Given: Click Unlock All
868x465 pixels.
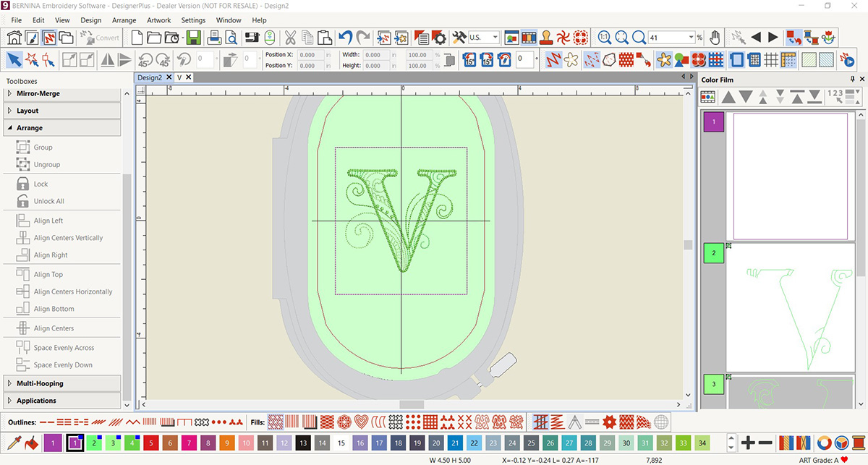Looking at the screenshot, I should (x=48, y=201).
